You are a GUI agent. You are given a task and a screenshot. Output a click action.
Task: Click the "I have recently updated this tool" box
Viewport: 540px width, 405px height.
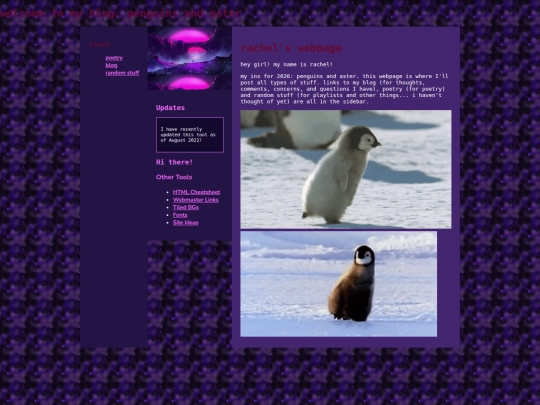[x=190, y=135]
